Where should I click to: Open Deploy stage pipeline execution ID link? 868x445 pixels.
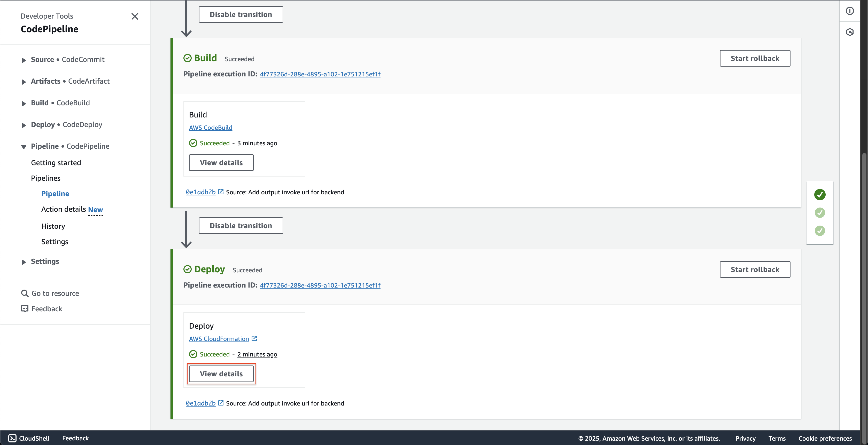click(320, 285)
